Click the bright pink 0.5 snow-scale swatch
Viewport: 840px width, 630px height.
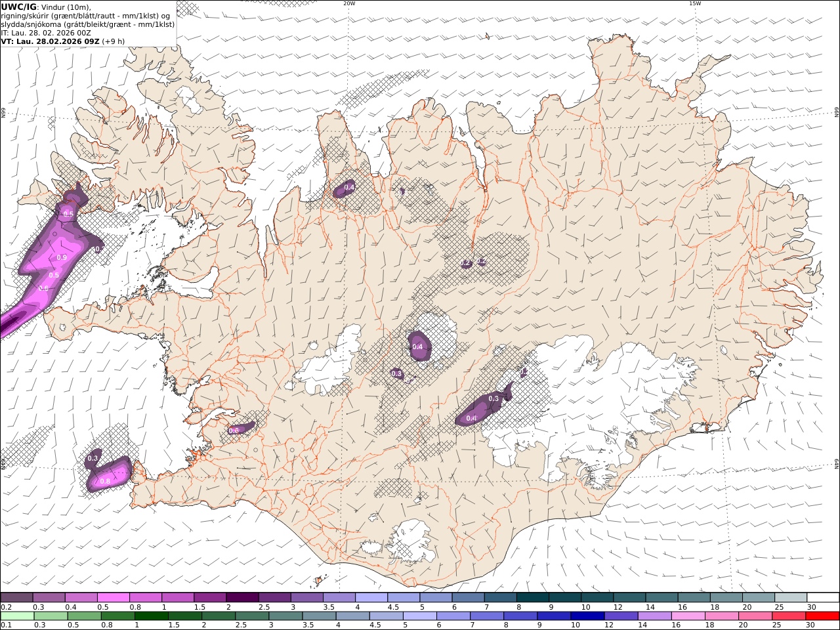click(114, 598)
